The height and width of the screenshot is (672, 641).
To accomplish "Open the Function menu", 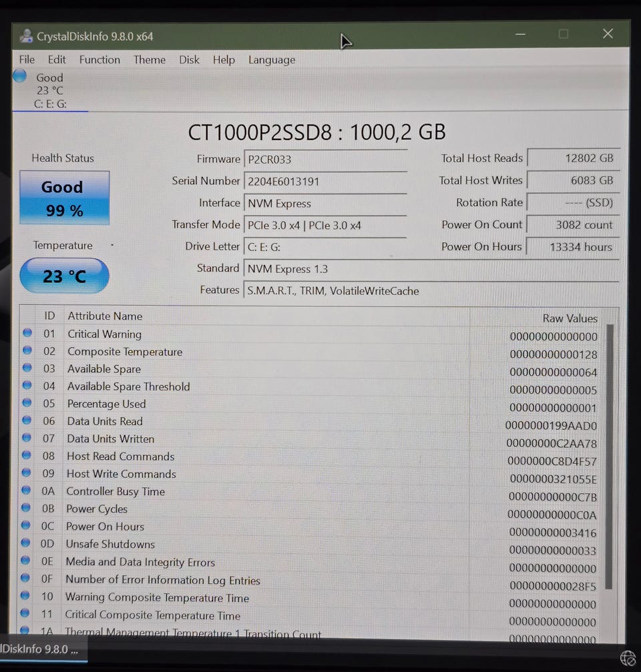I will 99,59.
